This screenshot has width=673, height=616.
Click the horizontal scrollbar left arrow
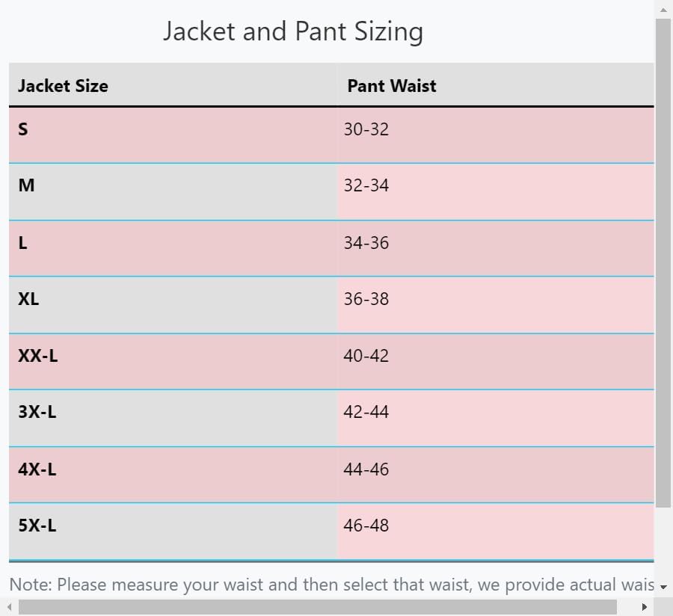9,607
